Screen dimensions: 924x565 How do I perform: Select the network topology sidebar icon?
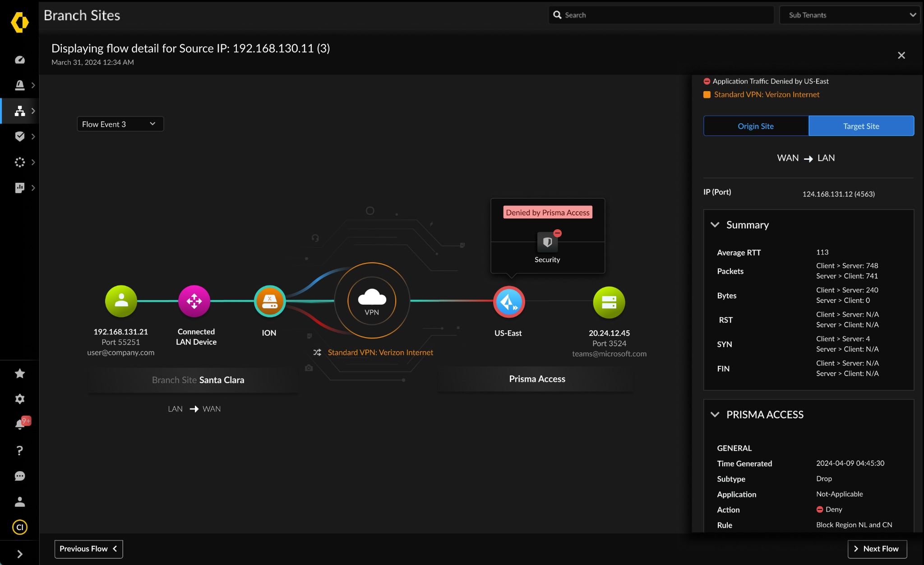click(19, 111)
